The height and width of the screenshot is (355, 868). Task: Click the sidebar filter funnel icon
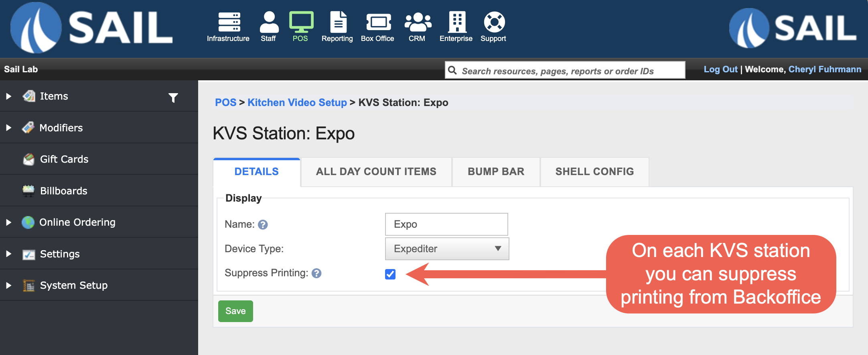point(173,98)
